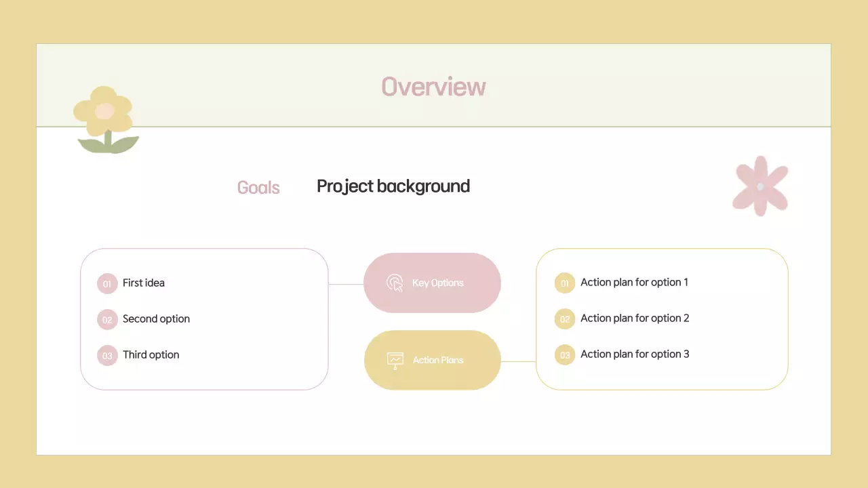Click the Action Plans yellow pill
Image resolution: width=868 pixels, height=488 pixels.
(432, 360)
